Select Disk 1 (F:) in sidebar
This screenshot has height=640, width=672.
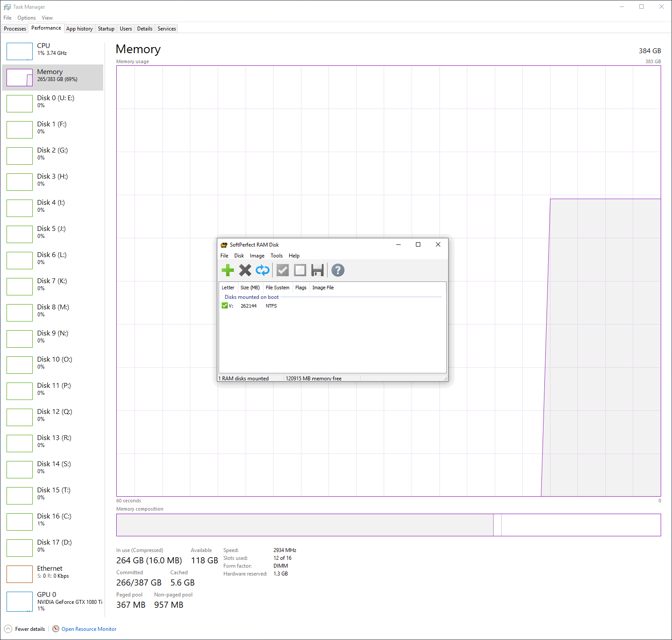(x=53, y=130)
